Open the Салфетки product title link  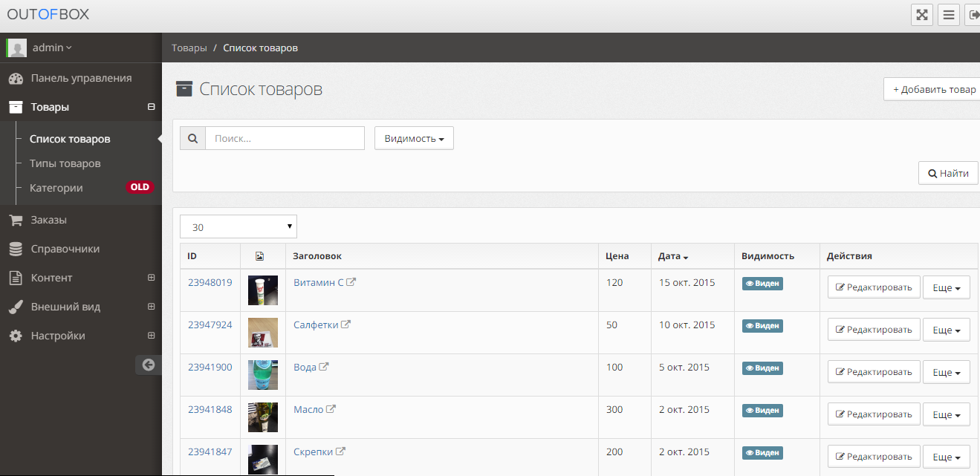[x=316, y=325]
